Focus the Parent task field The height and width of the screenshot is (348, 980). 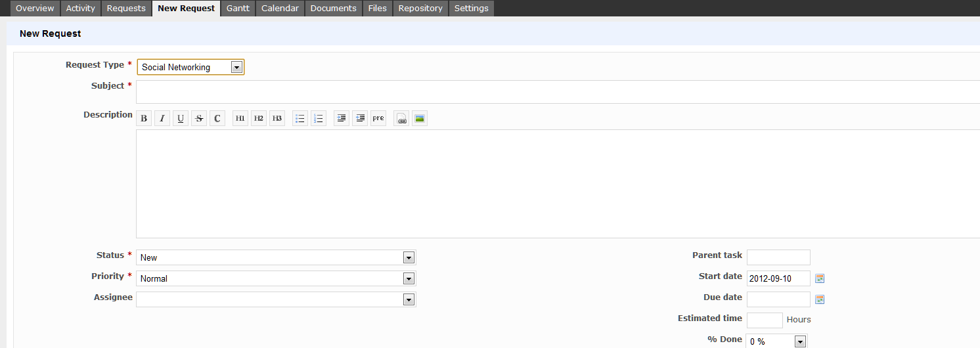pyautogui.click(x=778, y=257)
